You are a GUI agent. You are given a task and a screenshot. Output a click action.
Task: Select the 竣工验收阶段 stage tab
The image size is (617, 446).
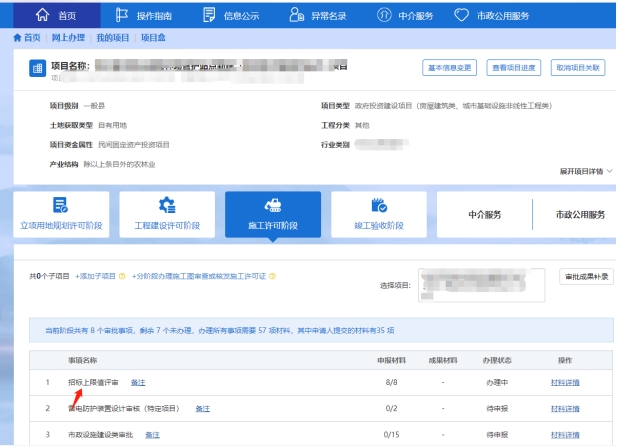[379, 214]
